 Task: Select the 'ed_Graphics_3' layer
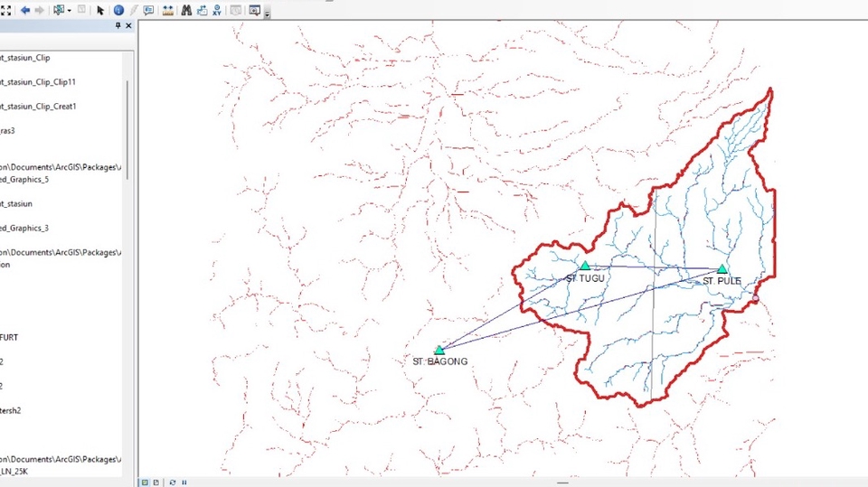pos(24,228)
